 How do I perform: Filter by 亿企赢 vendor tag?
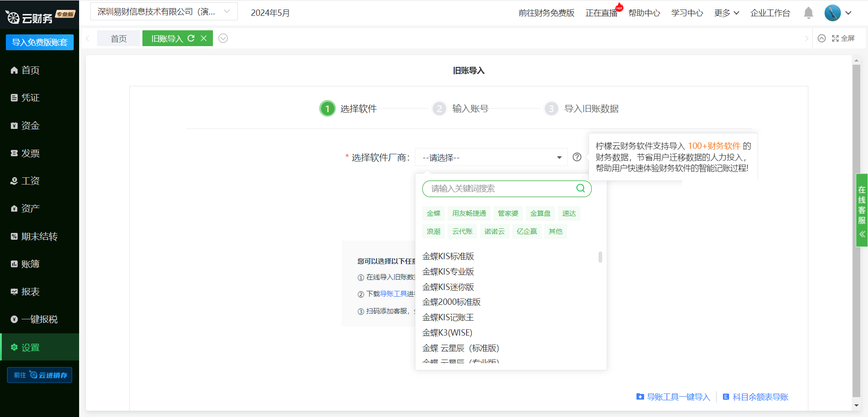point(527,231)
